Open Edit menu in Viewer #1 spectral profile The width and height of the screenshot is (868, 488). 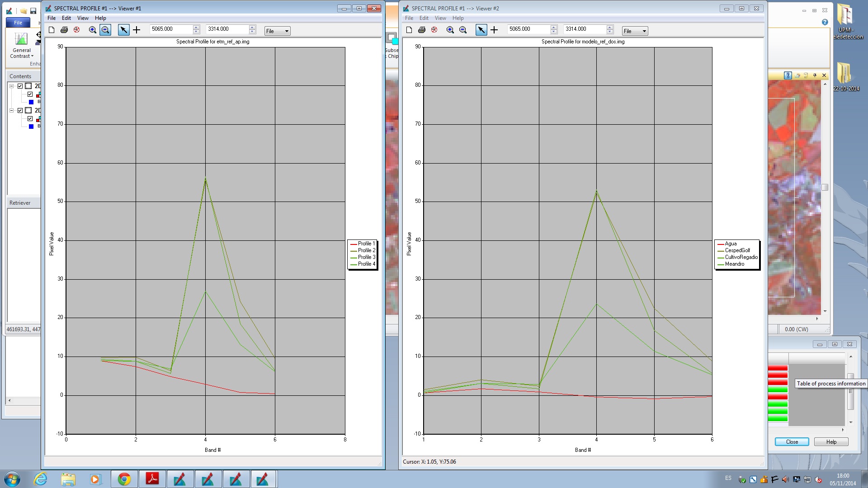[x=66, y=18]
